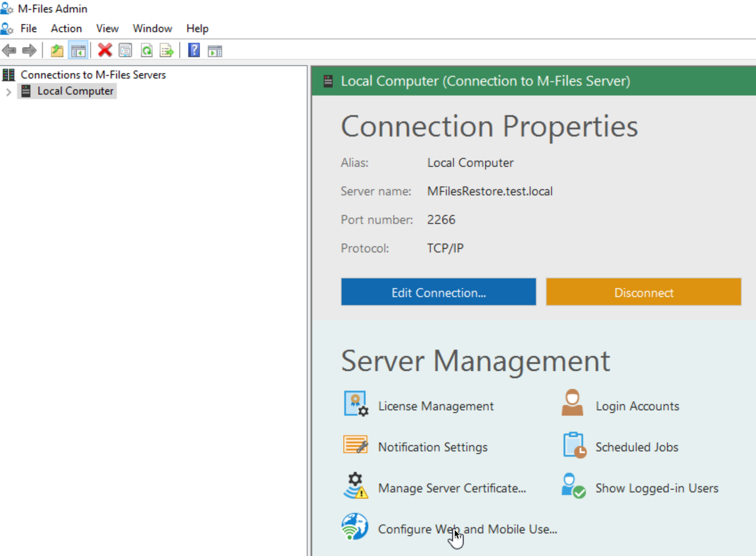Click the server icon in green header
This screenshot has height=556, width=756.
[328, 81]
